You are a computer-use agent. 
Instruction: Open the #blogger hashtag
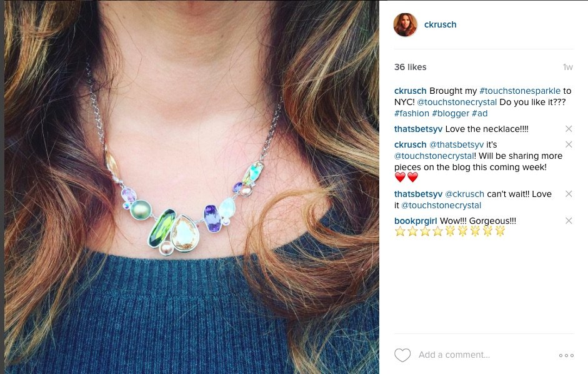(x=450, y=113)
